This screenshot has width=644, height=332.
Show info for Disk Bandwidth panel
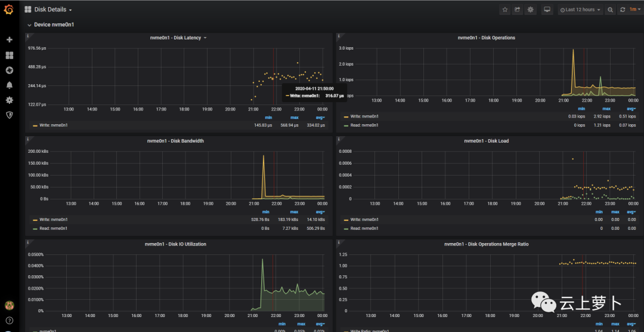point(27,139)
